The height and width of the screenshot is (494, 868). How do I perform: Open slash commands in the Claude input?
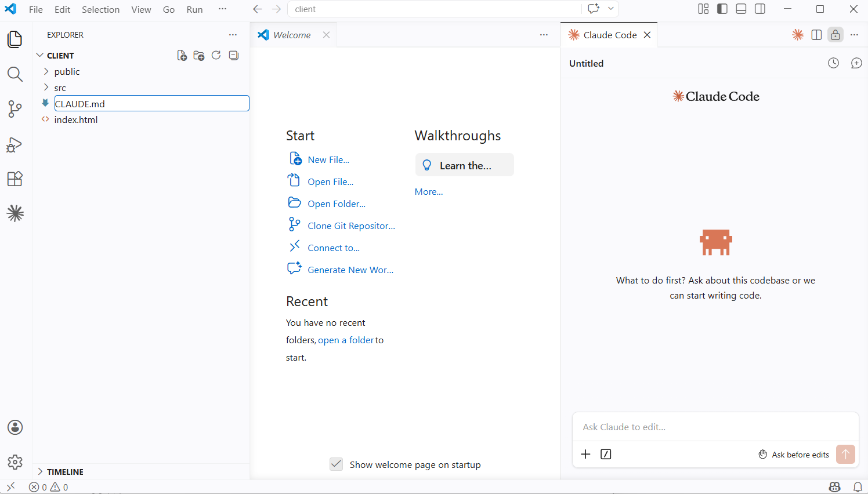(x=605, y=454)
